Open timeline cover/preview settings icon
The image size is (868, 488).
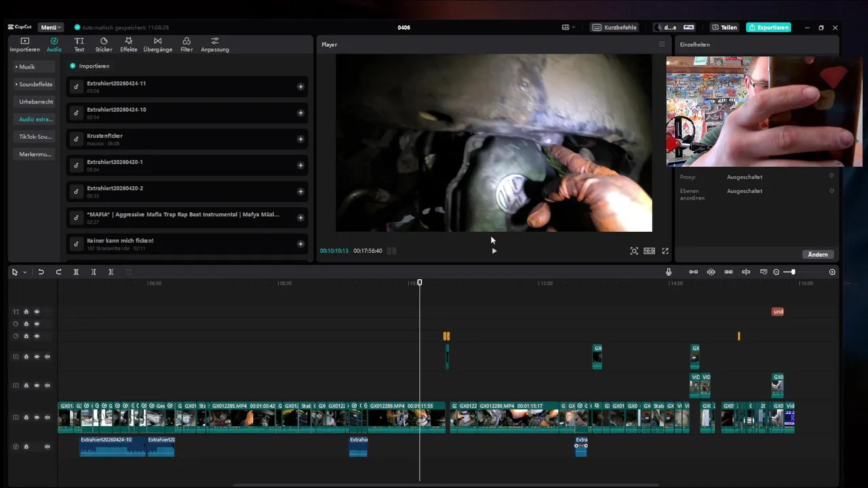764,272
